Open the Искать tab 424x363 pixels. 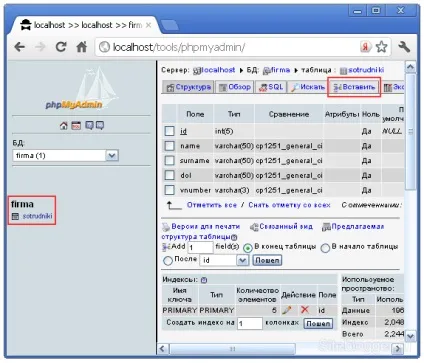coord(307,87)
